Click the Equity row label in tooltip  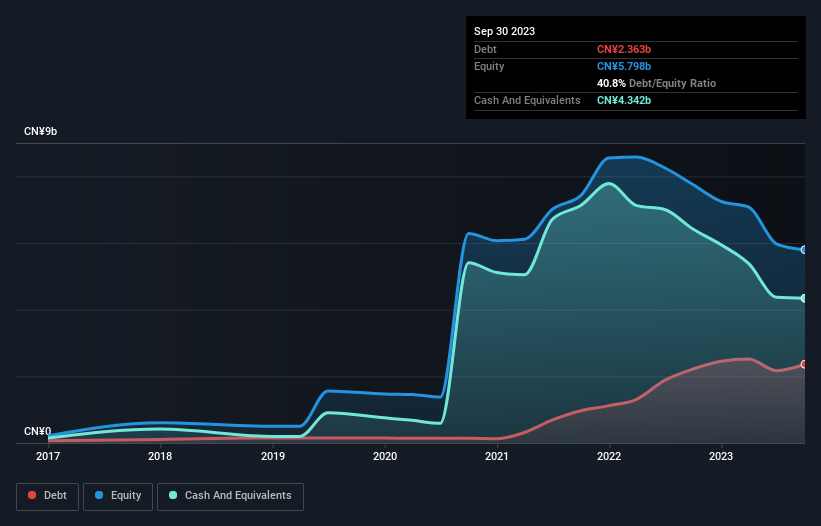[489, 66]
